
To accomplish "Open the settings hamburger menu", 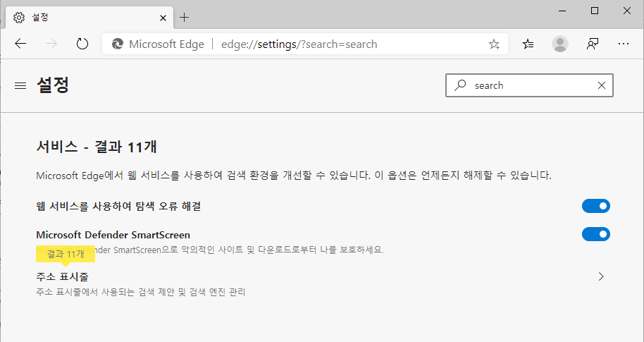I will (x=20, y=85).
